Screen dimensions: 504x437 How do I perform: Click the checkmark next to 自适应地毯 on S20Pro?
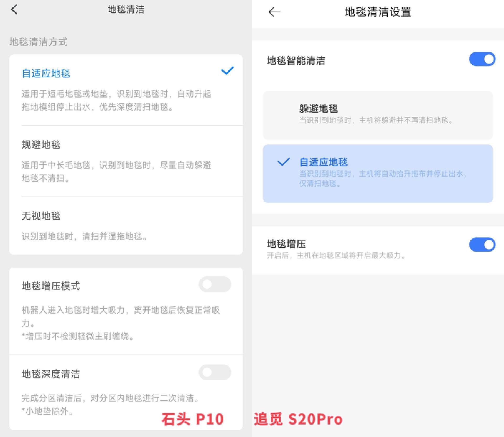(x=283, y=162)
